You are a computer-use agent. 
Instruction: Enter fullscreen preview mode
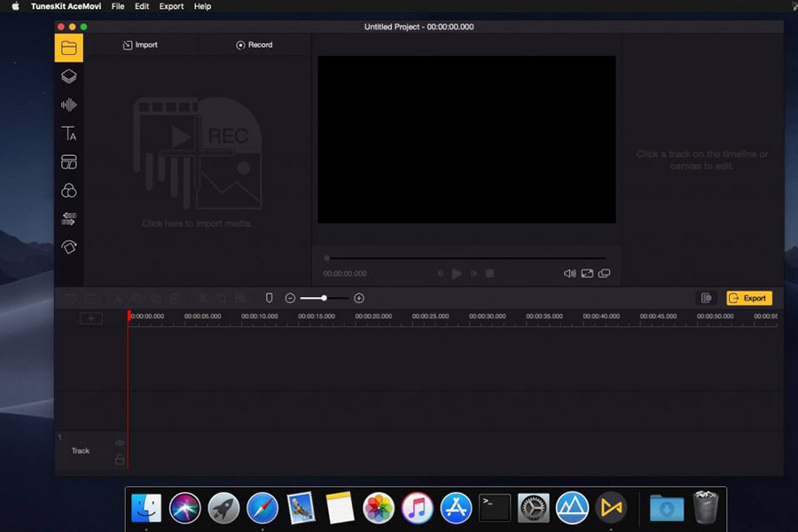pyautogui.click(x=587, y=273)
